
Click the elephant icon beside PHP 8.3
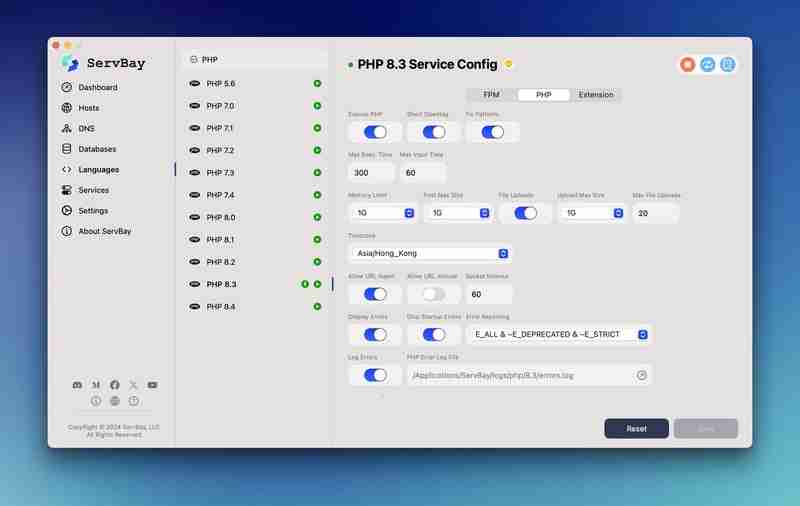194,284
